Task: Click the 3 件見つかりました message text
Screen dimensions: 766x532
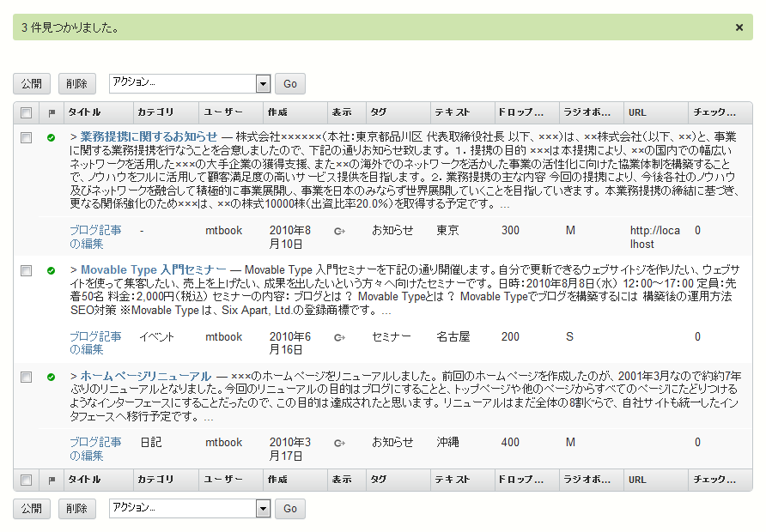Action: 70,27
